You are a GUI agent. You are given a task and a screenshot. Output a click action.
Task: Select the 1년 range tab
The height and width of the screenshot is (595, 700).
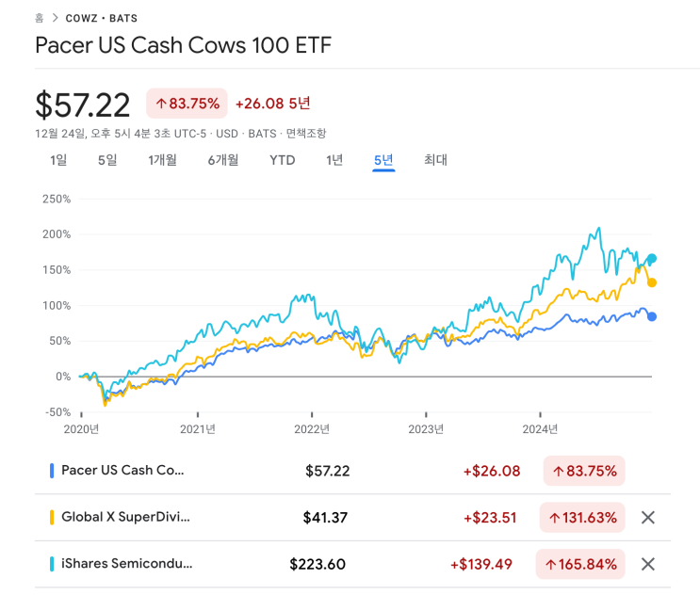point(334,160)
